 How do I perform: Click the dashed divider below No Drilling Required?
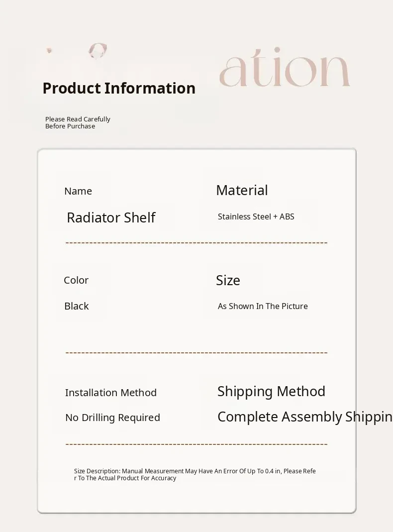tap(196, 444)
